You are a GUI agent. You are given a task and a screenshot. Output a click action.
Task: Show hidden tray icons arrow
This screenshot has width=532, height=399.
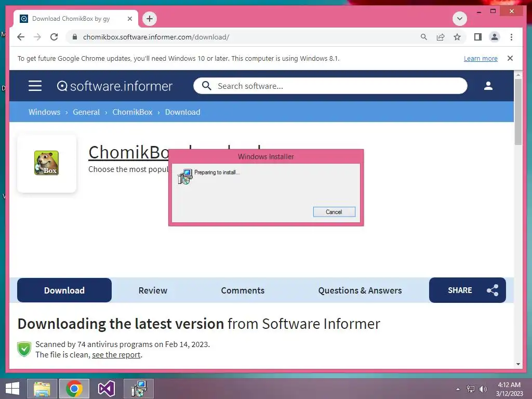click(x=458, y=389)
